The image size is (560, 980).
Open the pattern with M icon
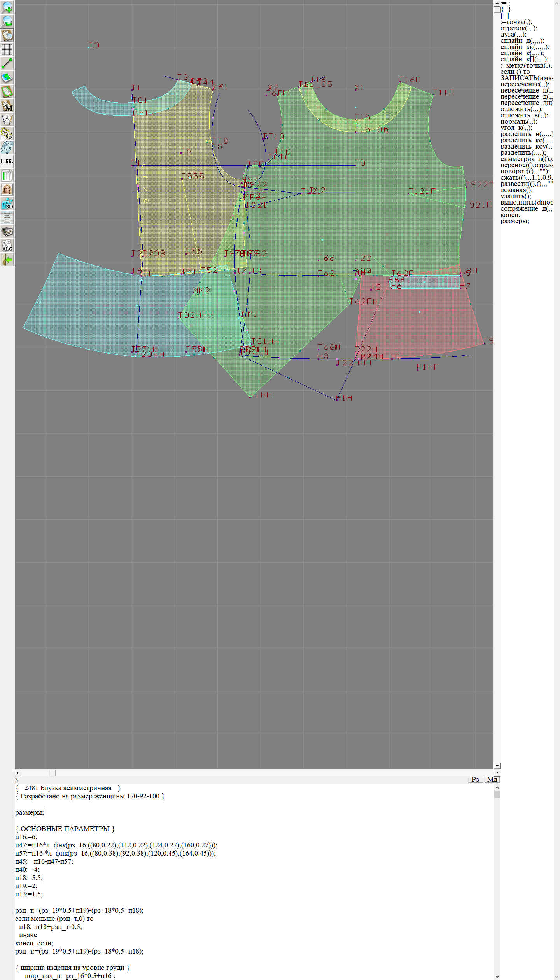[x=7, y=105]
